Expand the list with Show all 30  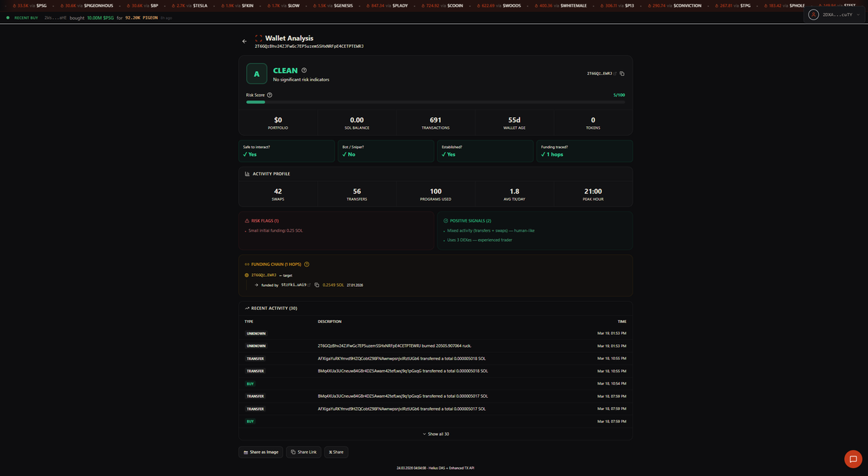pos(436,434)
